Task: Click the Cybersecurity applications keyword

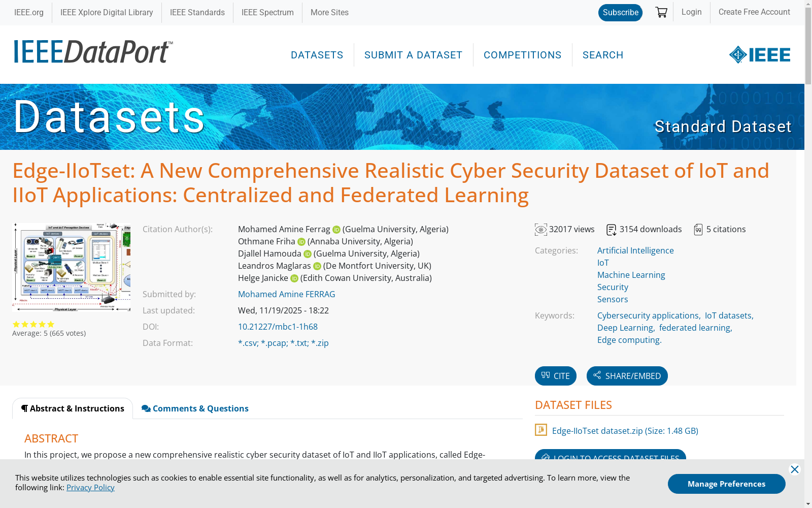Action: [648, 315]
